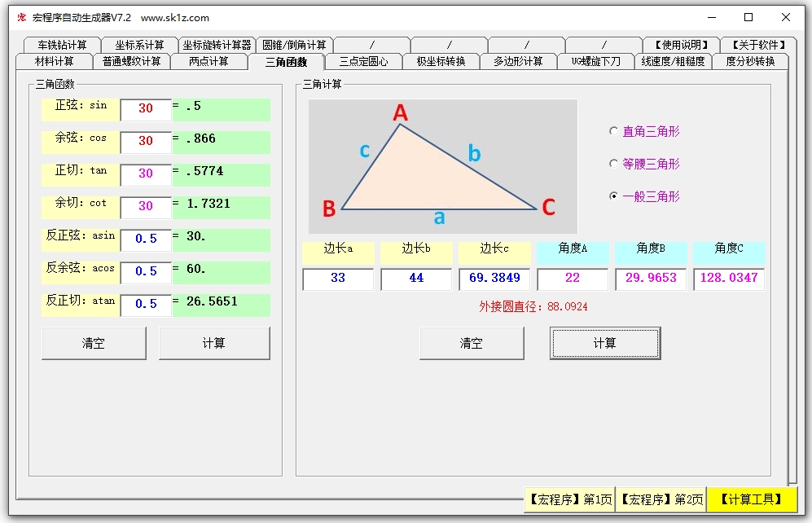Image resolution: width=812 pixels, height=523 pixels.
Task: Select the 三角函数 tab
Action: pyautogui.click(x=287, y=62)
